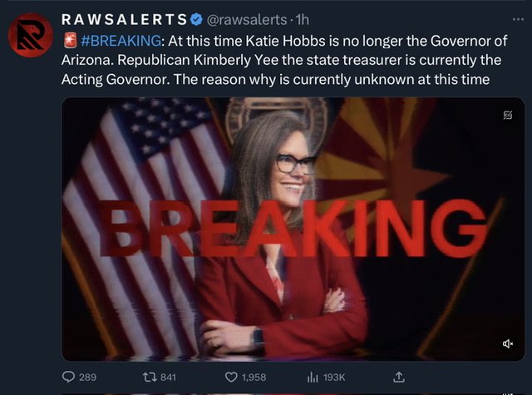Repost using the arrows icon
532x395 pixels.
pos(150,377)
